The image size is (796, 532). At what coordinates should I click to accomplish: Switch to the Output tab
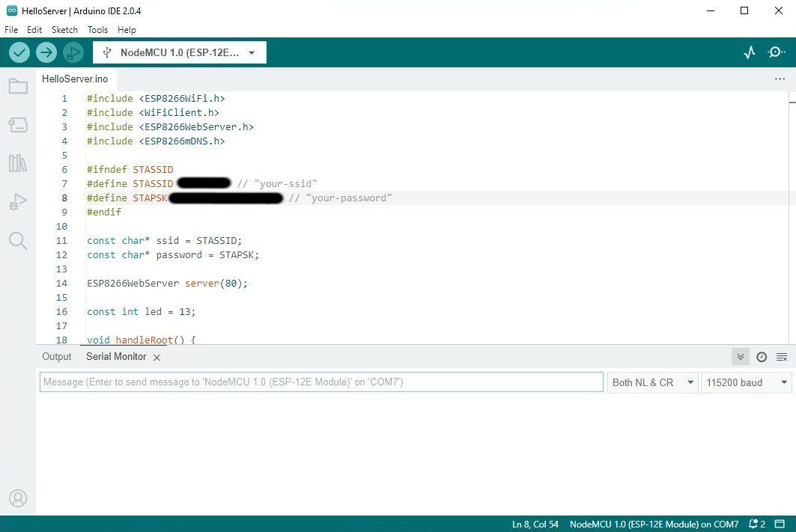[x=57, y=357]
